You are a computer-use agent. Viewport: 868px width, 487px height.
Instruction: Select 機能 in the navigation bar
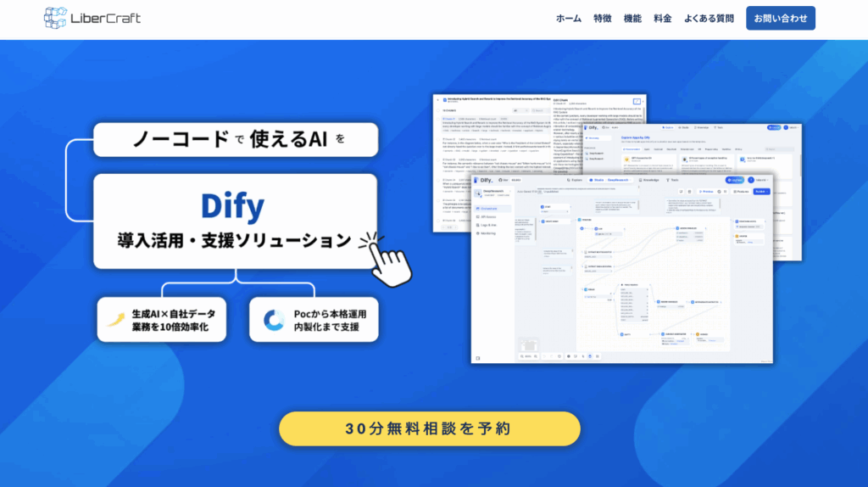632,19
